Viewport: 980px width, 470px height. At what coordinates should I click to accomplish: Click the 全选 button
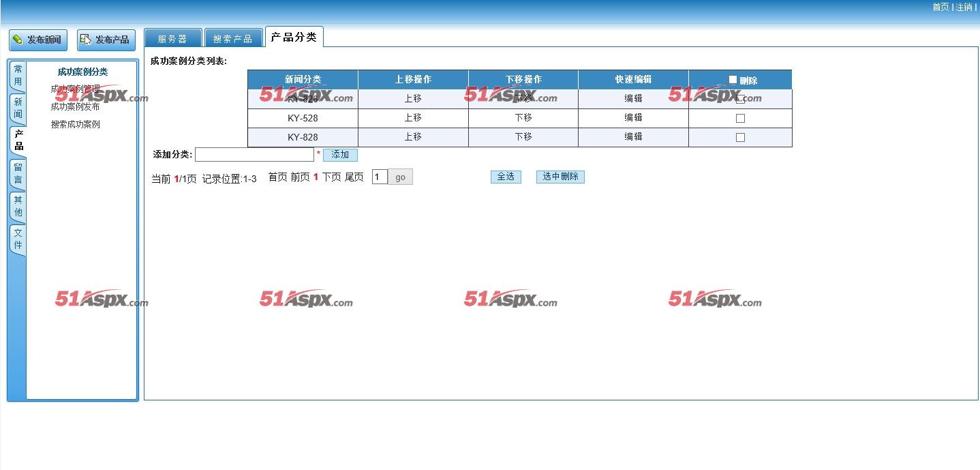(x=506, y=177)
